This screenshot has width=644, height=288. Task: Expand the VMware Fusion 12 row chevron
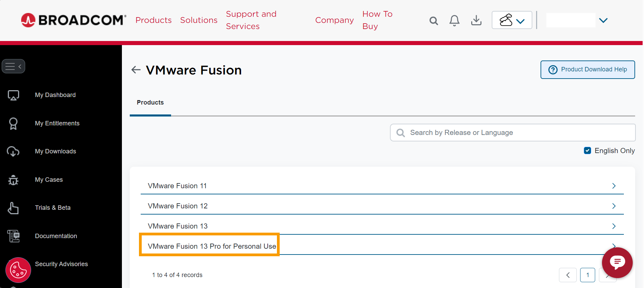pos(614,206)
